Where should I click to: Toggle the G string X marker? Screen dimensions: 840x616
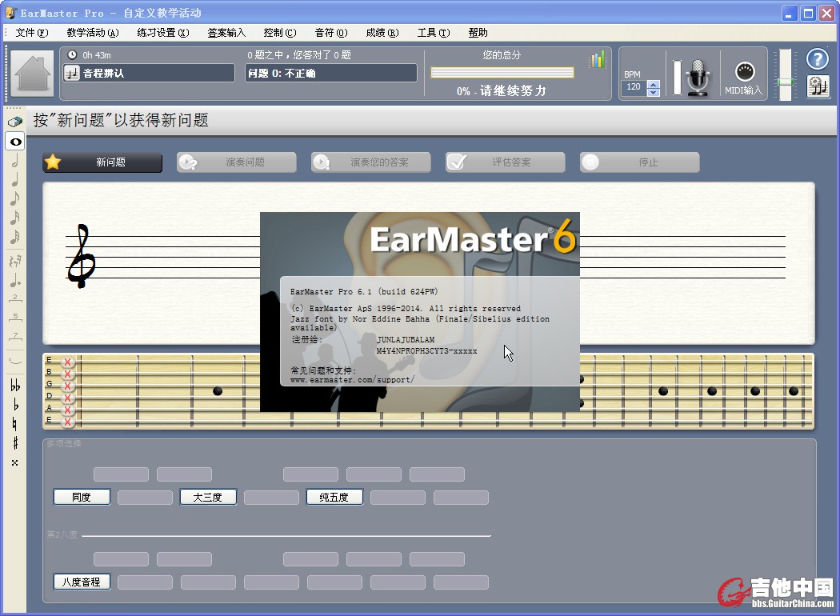68,386
